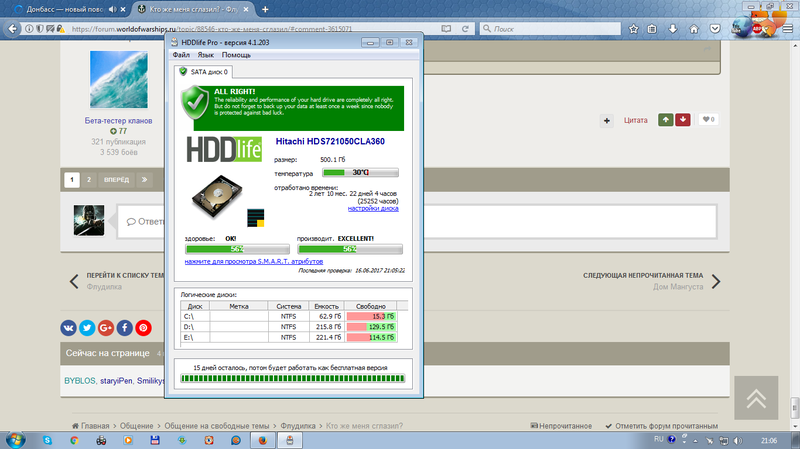Click the Емкость column header
Screen dimensions: 800x449
[327, 306]
